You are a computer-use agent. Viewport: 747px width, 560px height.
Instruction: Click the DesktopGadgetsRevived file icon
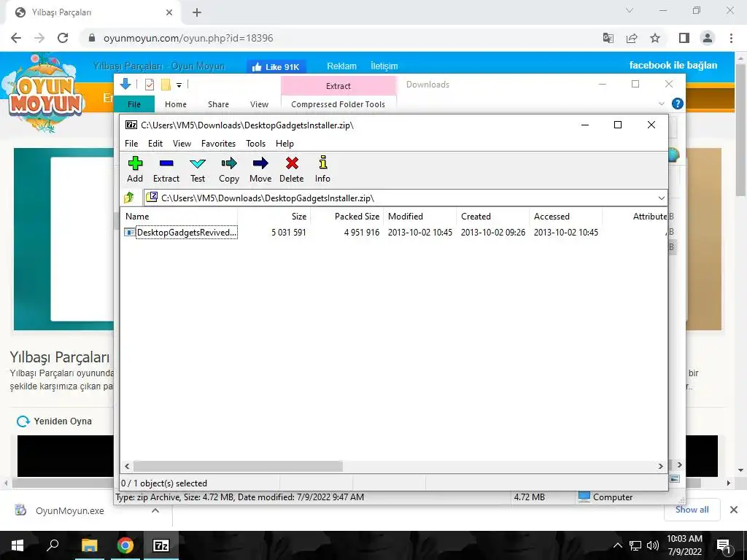129,233
